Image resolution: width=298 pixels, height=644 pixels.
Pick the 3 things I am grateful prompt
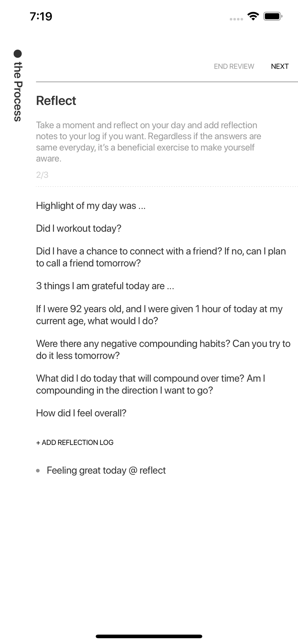[x=105, y=286]
